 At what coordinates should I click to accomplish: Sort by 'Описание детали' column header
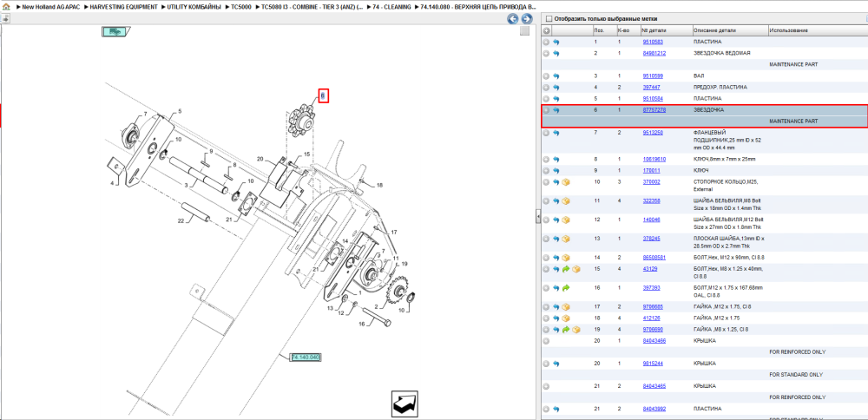(x=730, y=31)
